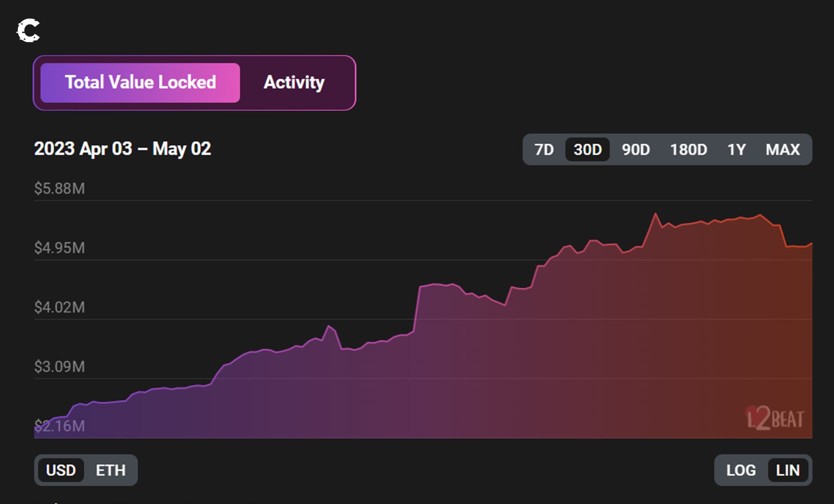
Task: Click the white C logo icon
Action: pos(28,31)
